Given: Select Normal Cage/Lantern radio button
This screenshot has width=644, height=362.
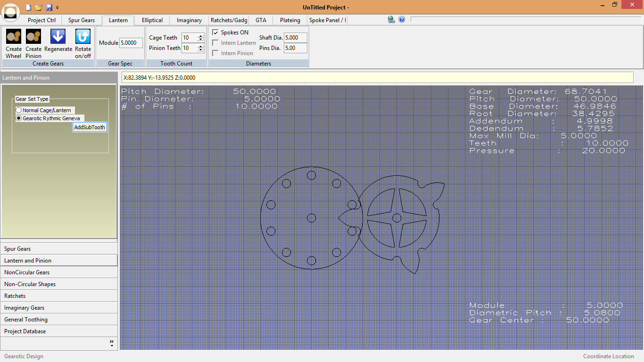Looking at the screenshot, I should point(19,110).
